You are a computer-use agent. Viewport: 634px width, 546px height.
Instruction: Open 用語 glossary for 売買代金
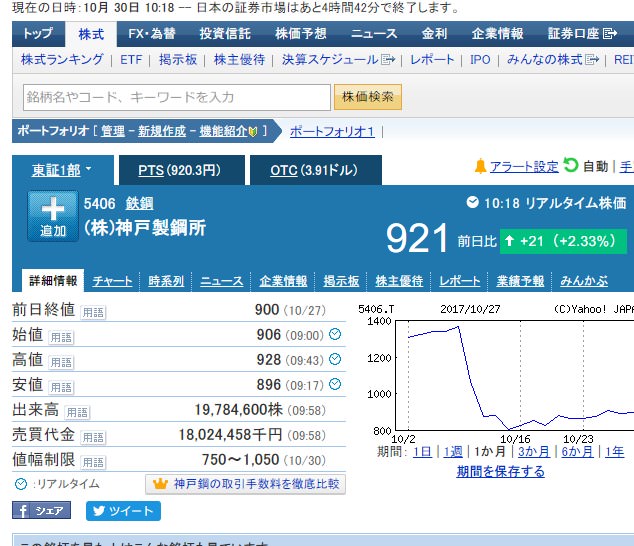[x=93, y=438]
